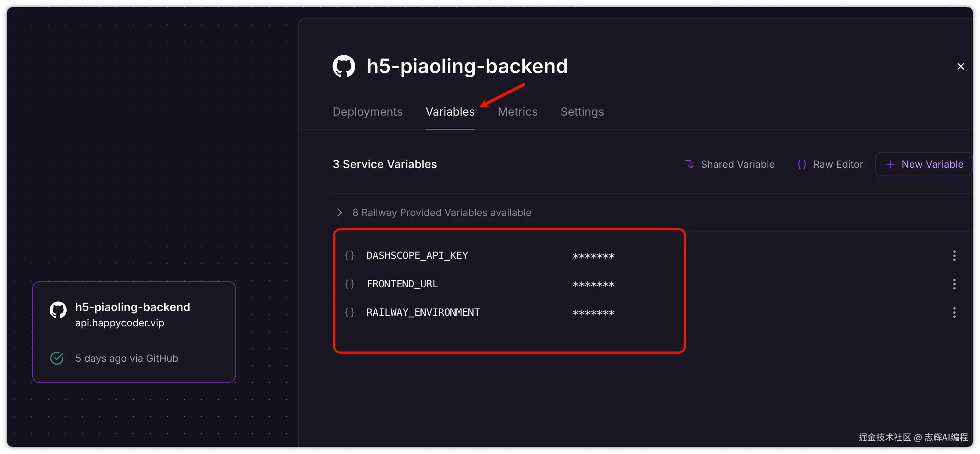This screenshot has width=980, height=454.
Task: Click the braces icon beside FRONTEND_URL
Action: (349, 284)
